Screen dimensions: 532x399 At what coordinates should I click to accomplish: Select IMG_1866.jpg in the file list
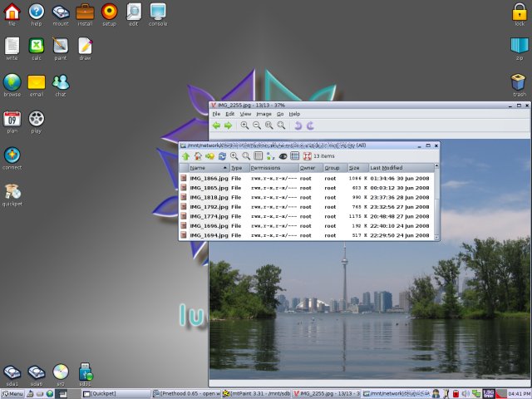pos(203,178)
